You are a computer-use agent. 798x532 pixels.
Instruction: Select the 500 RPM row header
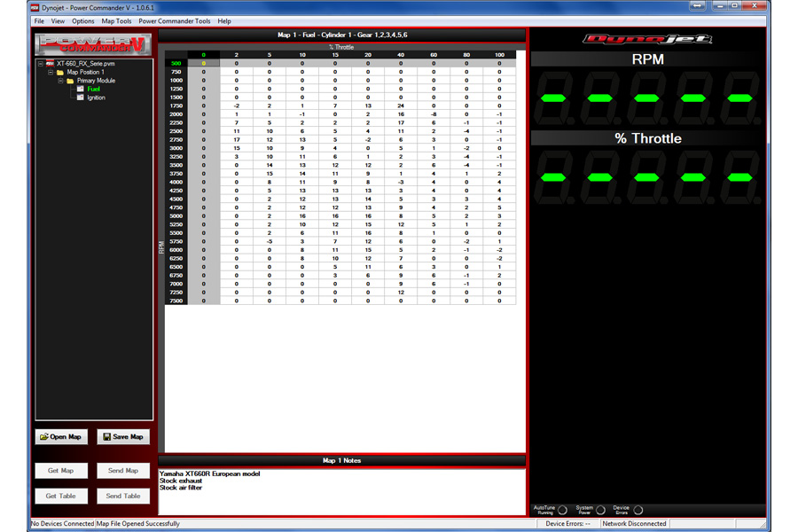click(176, 64)
